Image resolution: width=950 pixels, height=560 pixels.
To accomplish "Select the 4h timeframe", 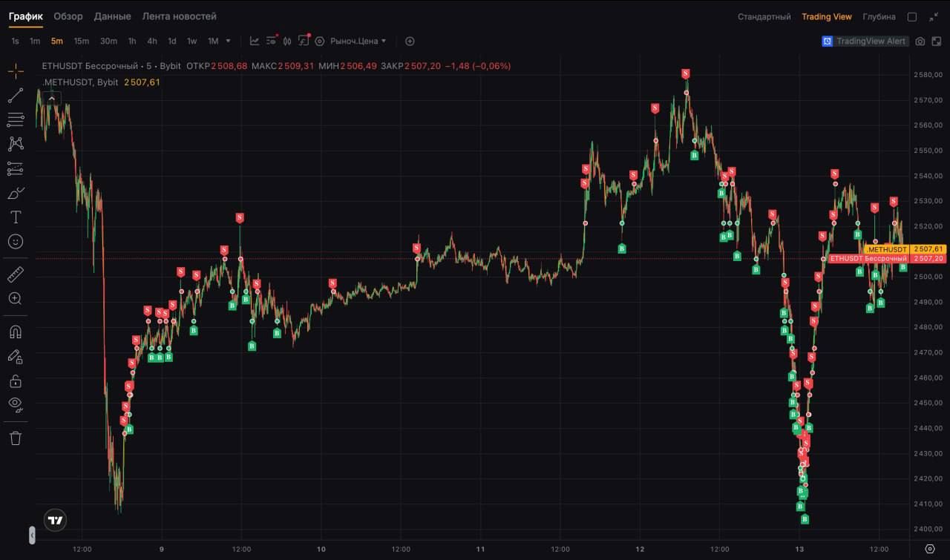I will point(152,41).
